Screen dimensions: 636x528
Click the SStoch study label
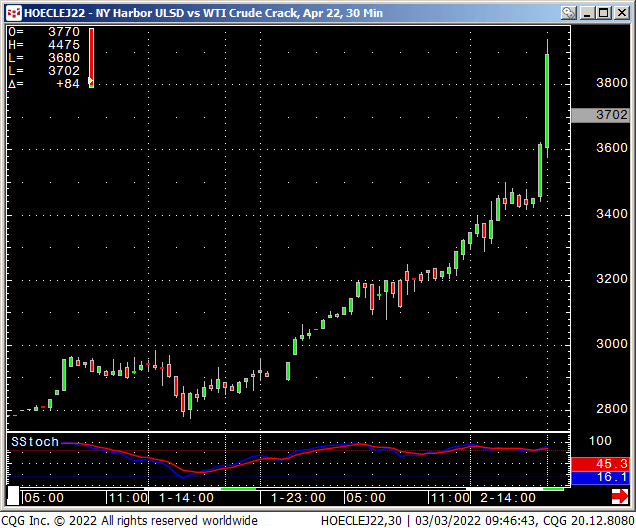[x=35, y=442]
